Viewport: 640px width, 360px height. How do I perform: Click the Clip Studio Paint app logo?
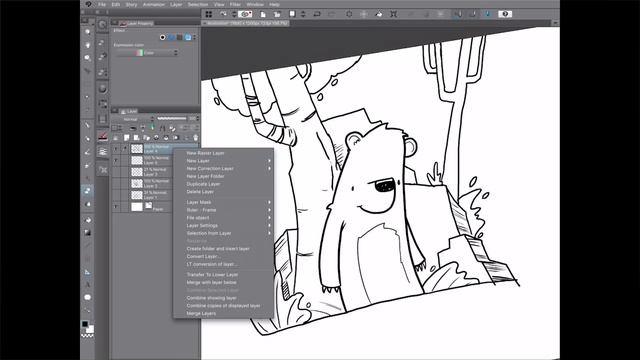click(x=89, y=4)
